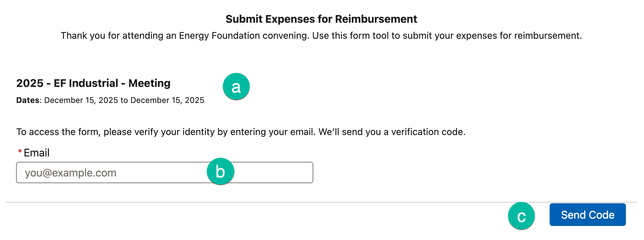Click the bold 'Dates' label

coord(28,100)
